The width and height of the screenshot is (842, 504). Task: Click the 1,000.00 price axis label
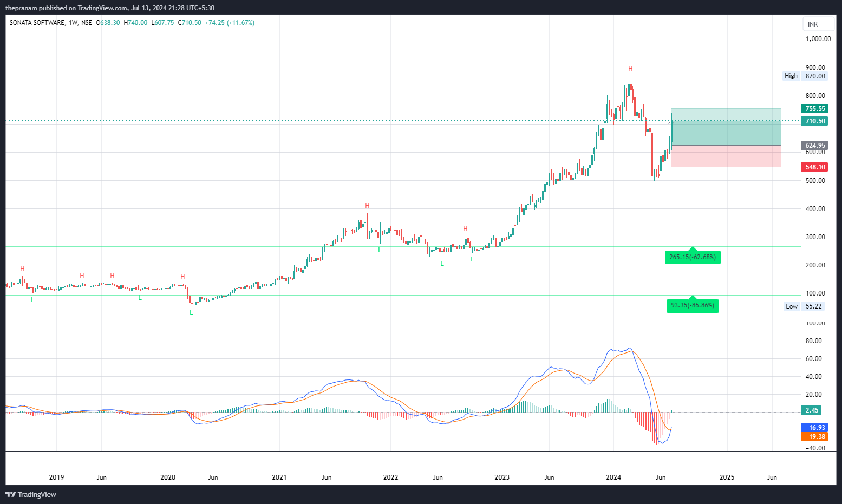click(x=818, y=39)
